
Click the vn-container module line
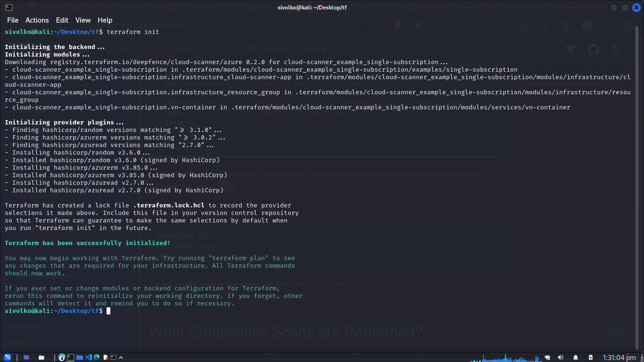[288, 107]
